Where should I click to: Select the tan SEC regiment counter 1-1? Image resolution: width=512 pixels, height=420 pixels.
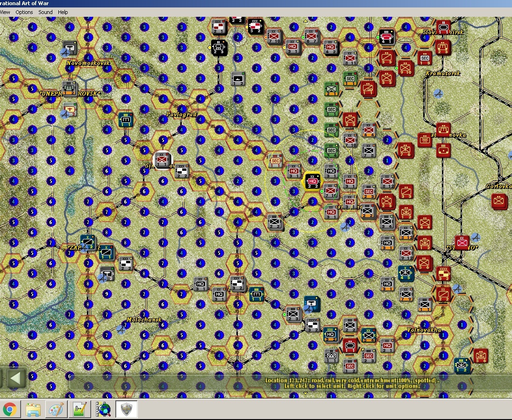275,161
